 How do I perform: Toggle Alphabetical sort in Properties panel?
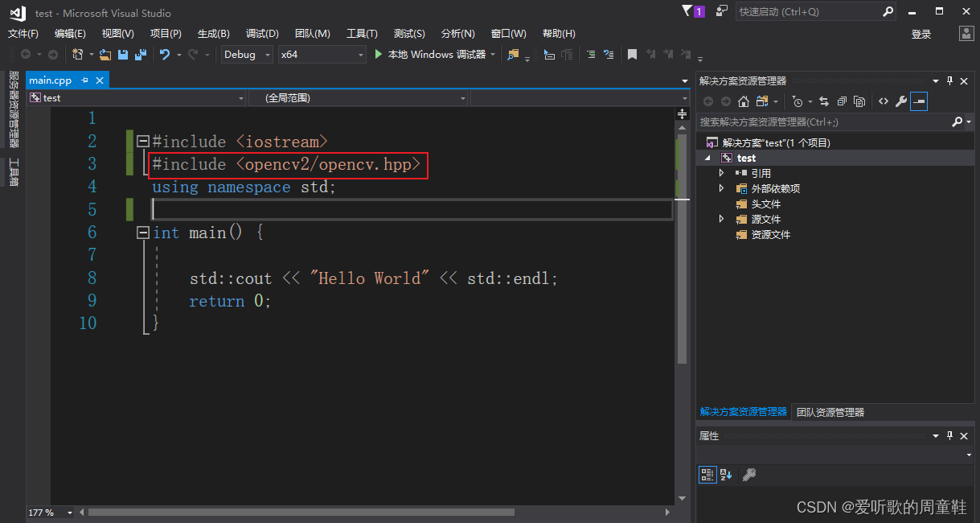tap(726, 475)
